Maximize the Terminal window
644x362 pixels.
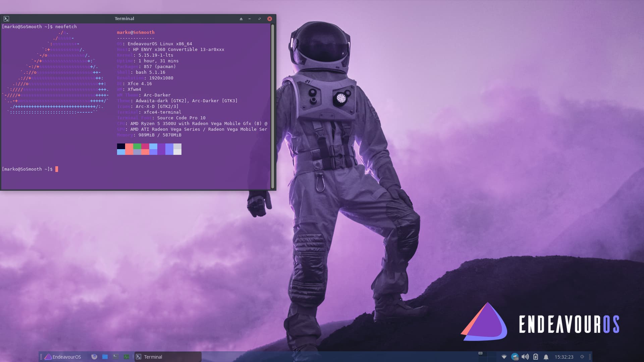pyautogui.click(x=259, y=19)
